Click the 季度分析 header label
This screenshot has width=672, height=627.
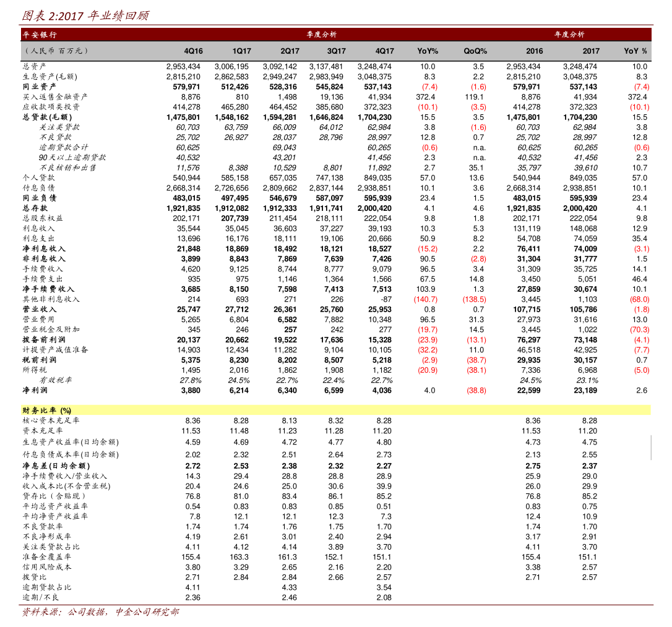click(321, 35)
